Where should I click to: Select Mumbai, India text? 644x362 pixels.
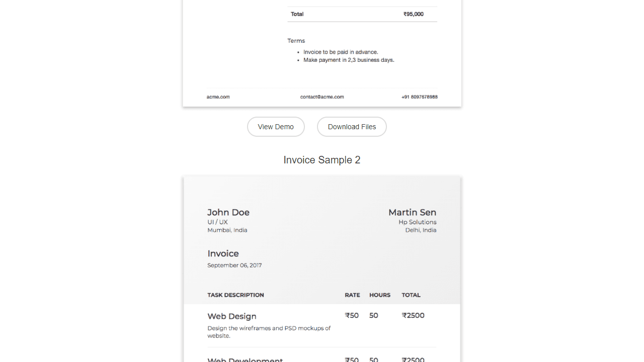click(227, 230)
